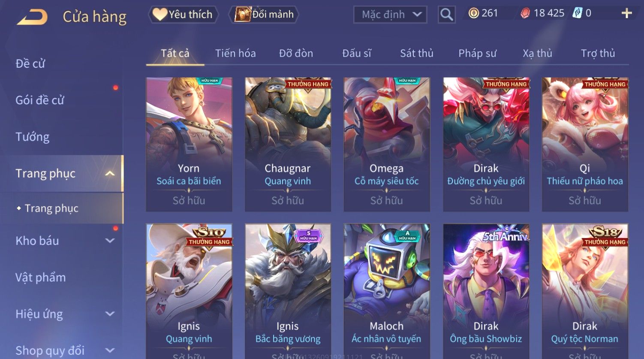Open Đổi mảnh fragment exchange
644x359 pixels.
click(265, 15)
